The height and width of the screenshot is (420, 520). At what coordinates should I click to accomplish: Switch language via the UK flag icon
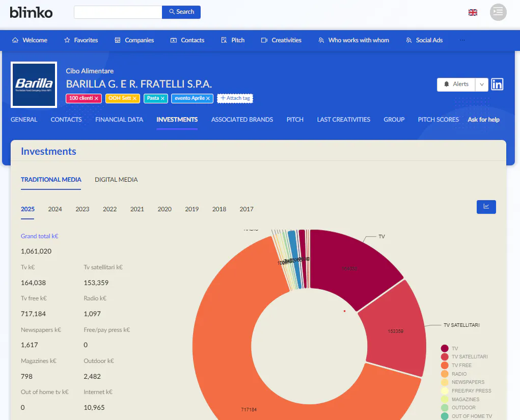click(473, 13)
